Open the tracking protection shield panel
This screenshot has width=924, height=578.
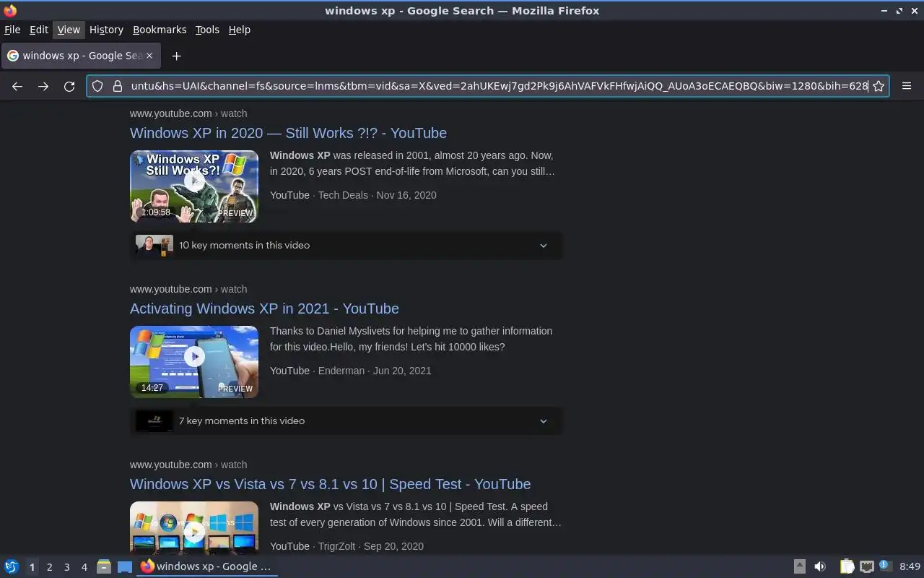(x=97, y=86)
